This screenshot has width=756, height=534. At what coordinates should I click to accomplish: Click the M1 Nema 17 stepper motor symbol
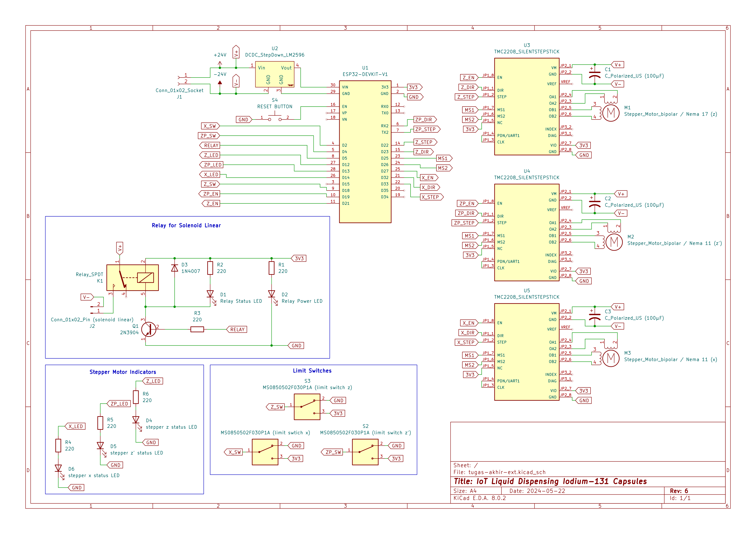point(611,113)
